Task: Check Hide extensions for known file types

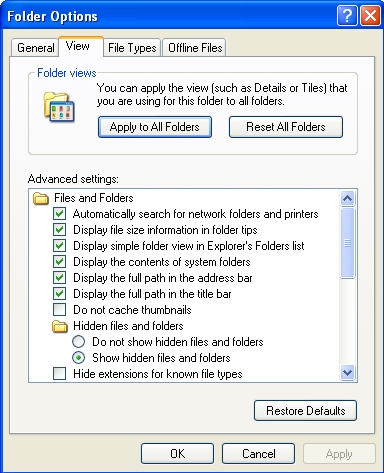Action: [59, 374]
